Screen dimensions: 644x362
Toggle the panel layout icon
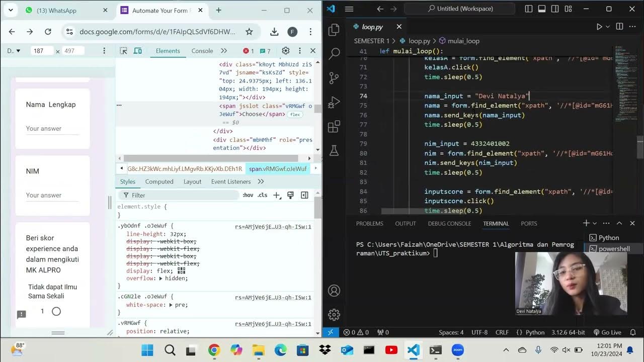pyautogui.click(x=542, y=9)
